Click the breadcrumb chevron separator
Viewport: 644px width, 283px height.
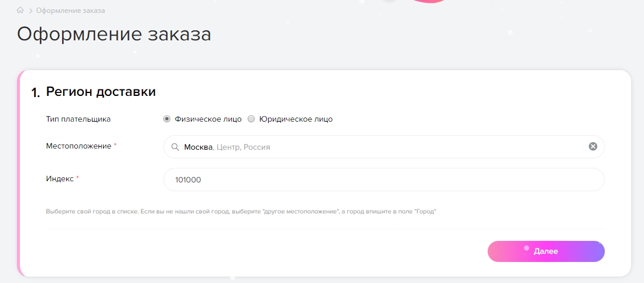tap(30, 11)
